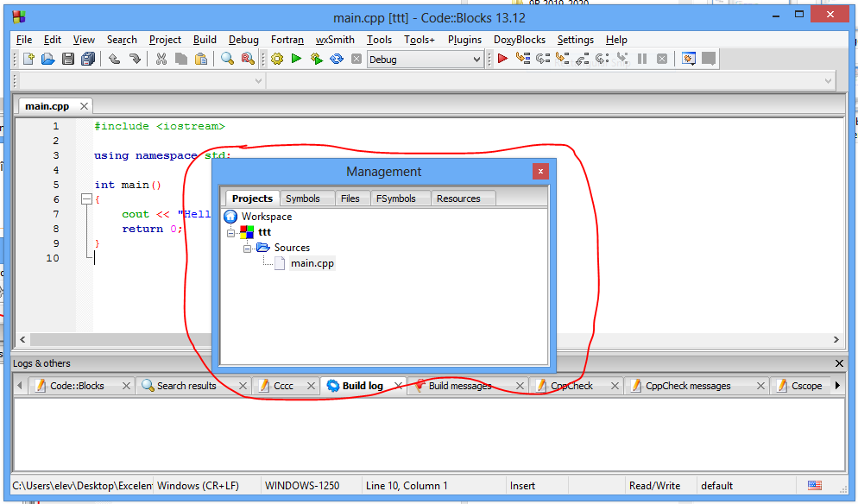858x504 pixels.
Task: Click the Step into debug icon
Action: pyautogui.click(x=563, y=59)
